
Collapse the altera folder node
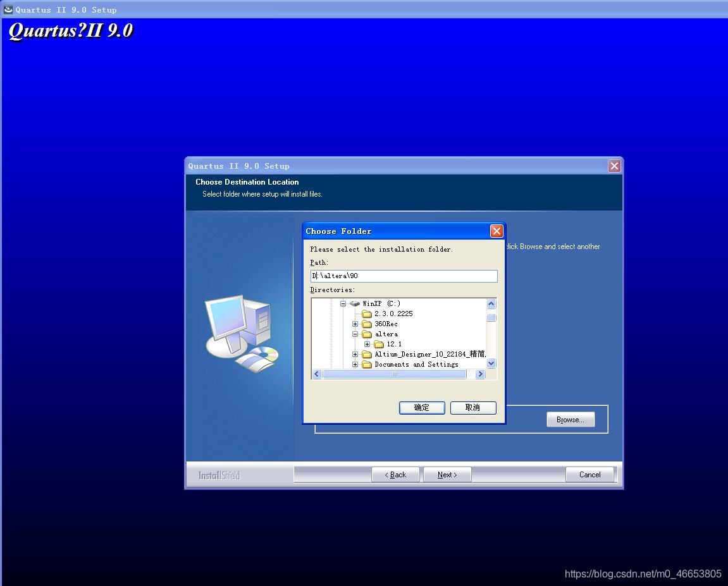coord(355,334)
